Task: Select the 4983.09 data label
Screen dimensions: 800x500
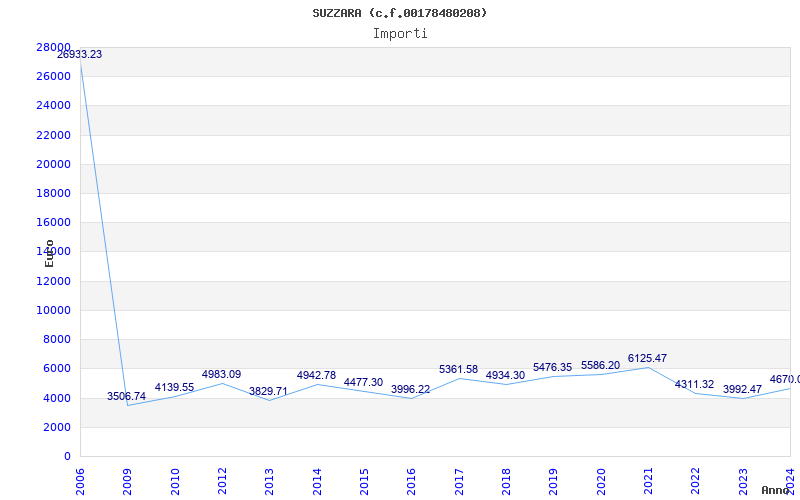Action: 221,374
